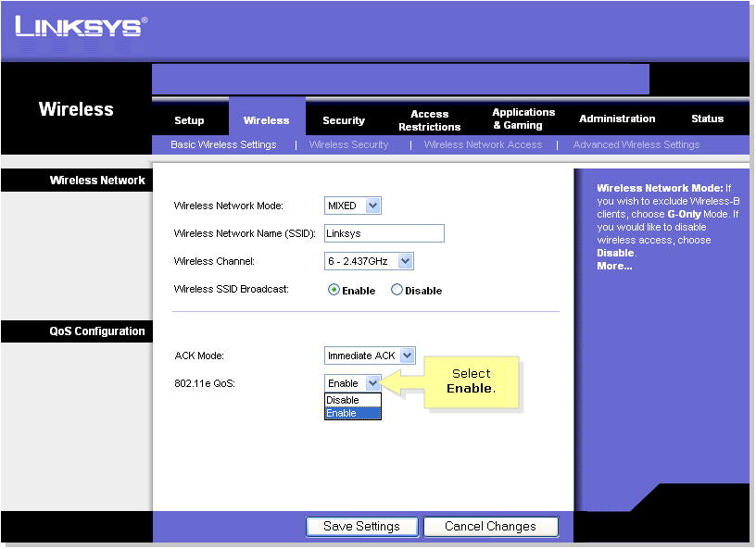Click the Cancel Changes button
Viewport: 756px width, 549px height.
tap(490, 526)
